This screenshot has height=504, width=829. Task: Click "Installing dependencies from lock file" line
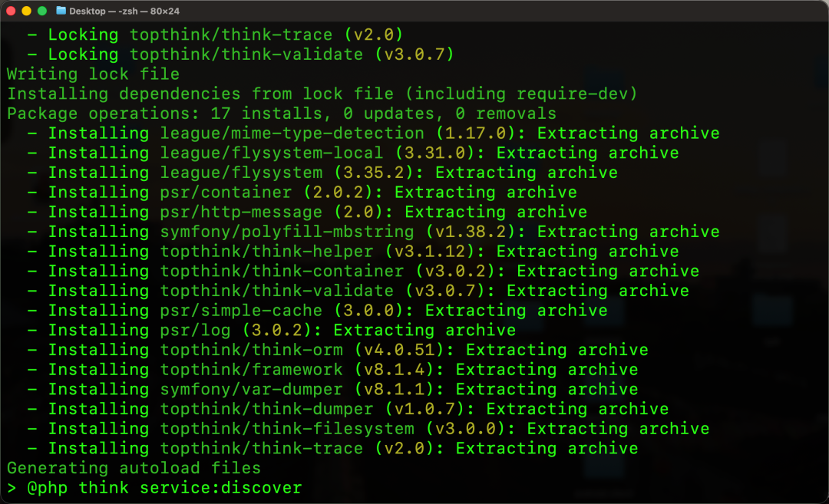pos(322,94)
